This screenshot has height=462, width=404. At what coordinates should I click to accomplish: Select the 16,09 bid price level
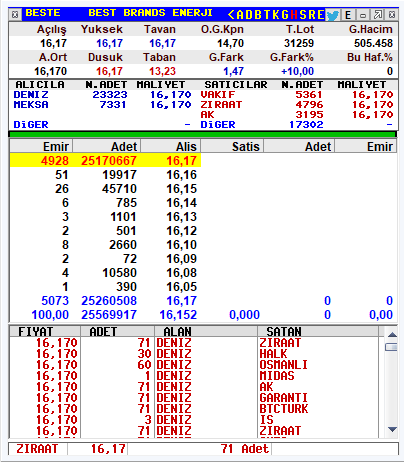coord(182,259)
